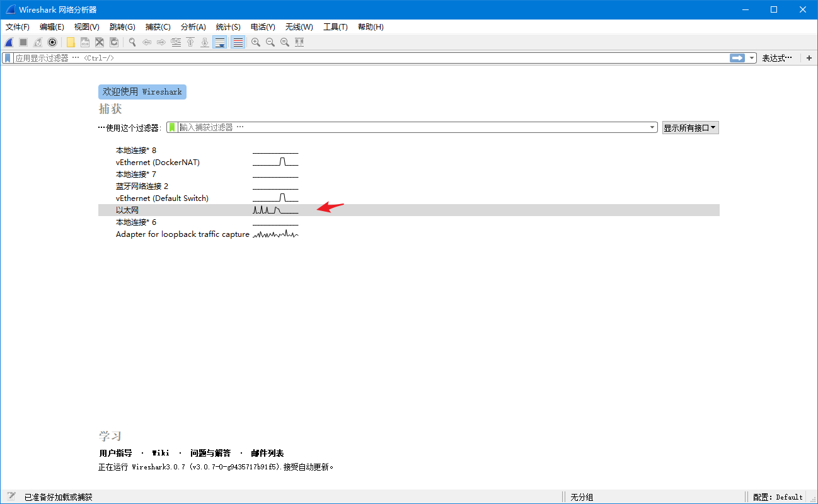This screenshot has width=818, height=504.
Task: Open the 邮件列表 link
Action: pyautogui.click(x=267, y=453)
